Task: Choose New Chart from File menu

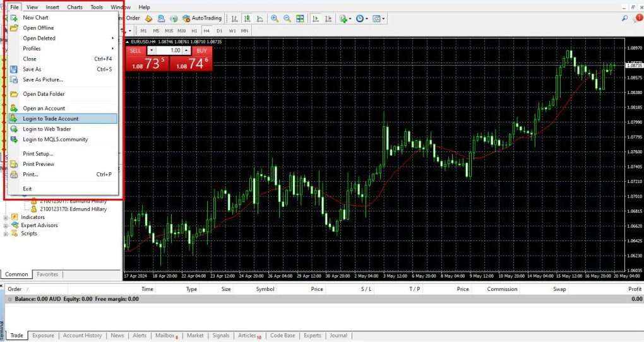Action: coord(63,18)
